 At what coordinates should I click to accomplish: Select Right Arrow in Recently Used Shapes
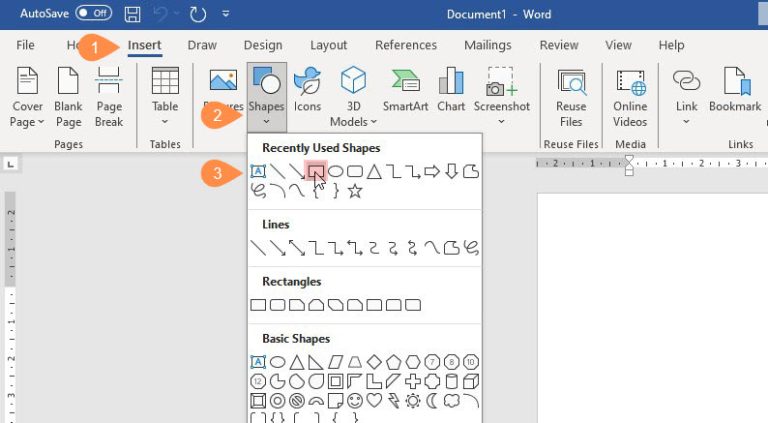coord(432,171)
